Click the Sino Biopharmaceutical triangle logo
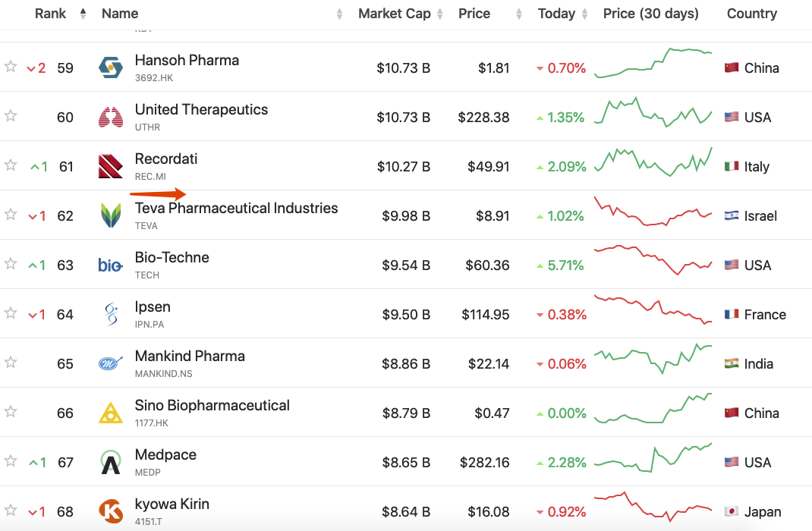This screenshot has height=531, width=812. pos(111,413)
